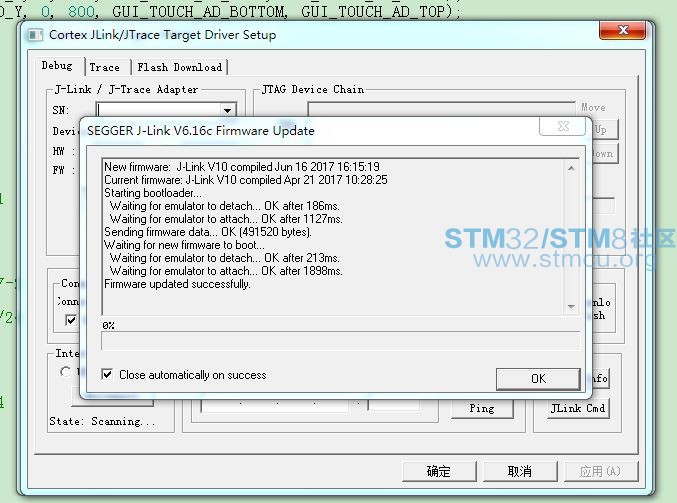Click the 'OK after 1898ms' log line
Viewport: 677px width, 503px height.
(226, 271)
